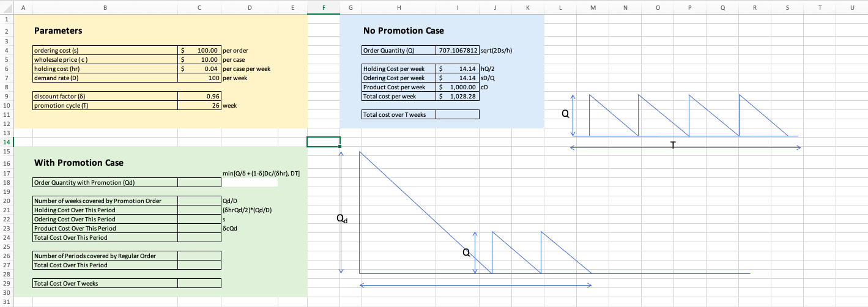Click 'Number of weeks covered by Promotion Order' label
Viewport: 868px width, 307px height.
click(x=105, y=201)
